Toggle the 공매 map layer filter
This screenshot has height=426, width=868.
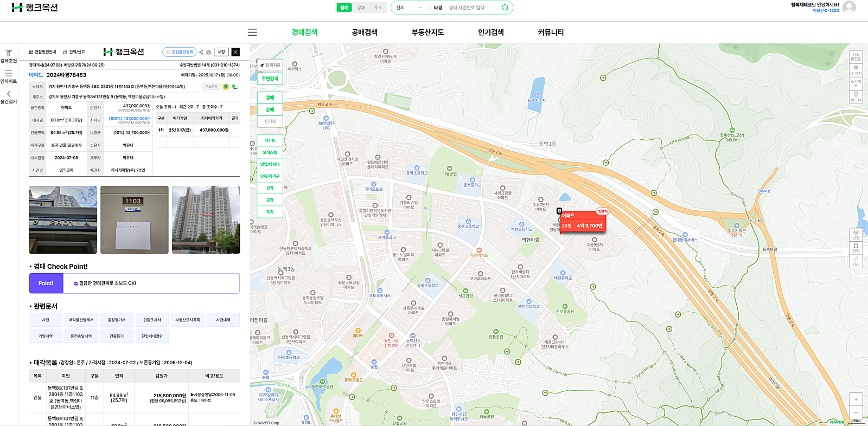(270, 109)
